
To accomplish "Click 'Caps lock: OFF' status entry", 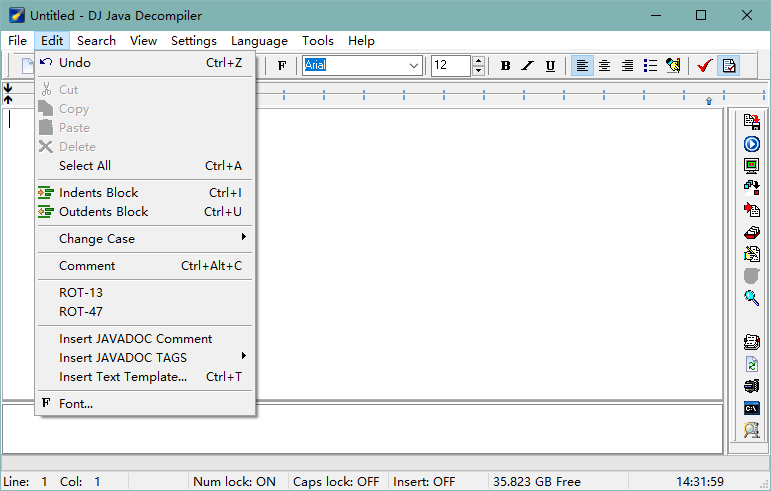I will click(336, 482).
